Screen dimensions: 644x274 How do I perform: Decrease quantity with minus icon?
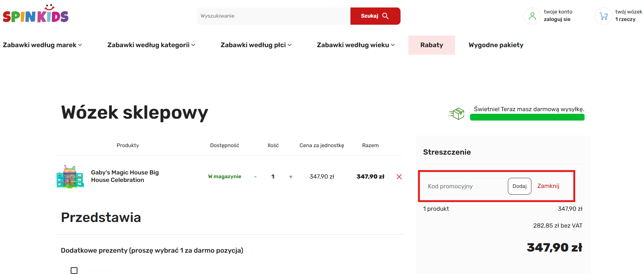point(255,177)
